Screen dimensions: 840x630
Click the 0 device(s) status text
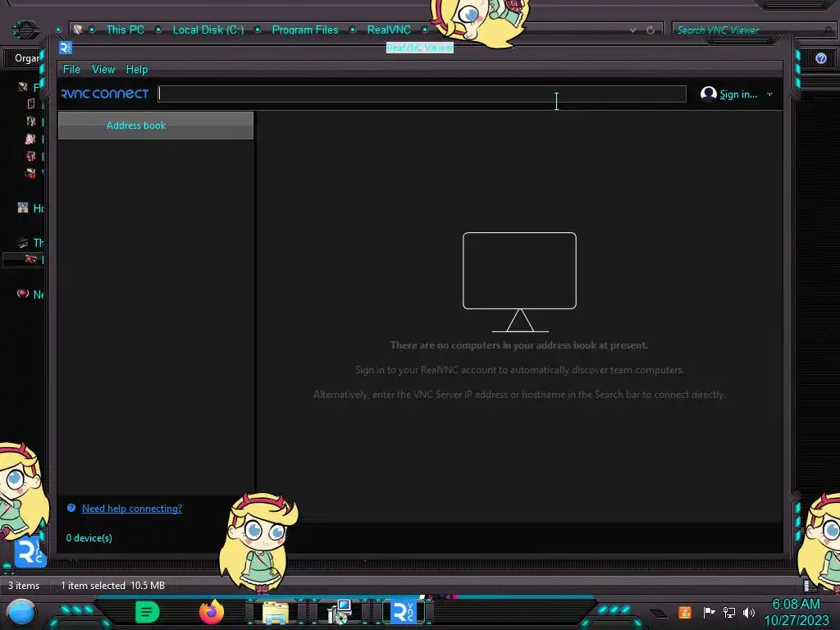pos(89,538)
